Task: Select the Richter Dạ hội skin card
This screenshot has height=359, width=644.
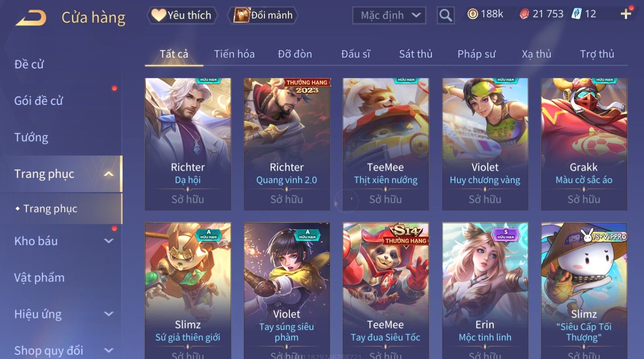Action: [188, 144]
